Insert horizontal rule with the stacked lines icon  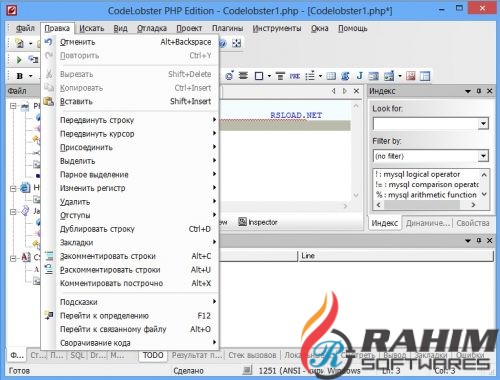(x=243, y=76)
